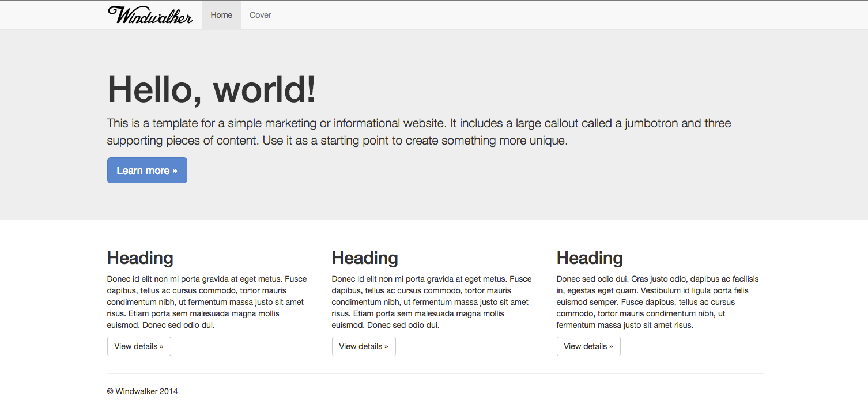View details under middle Heading column
The image size is (868, 408).
tap(364, 346)
